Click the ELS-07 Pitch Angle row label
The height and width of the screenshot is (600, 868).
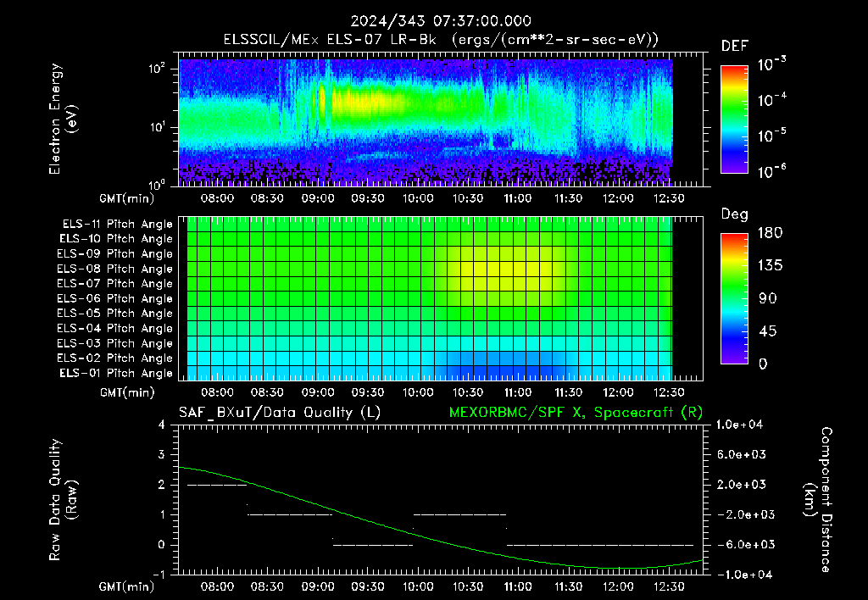[114, 284]
